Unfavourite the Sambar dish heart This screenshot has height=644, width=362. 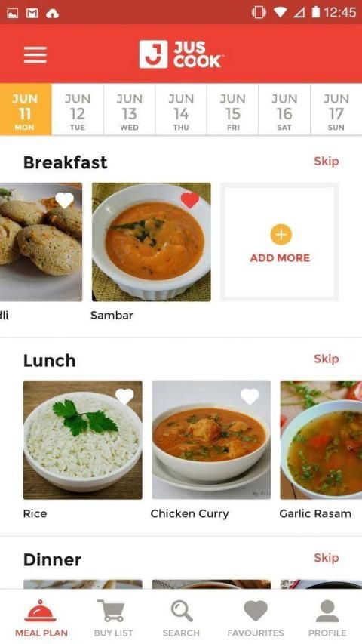[189, 200]
